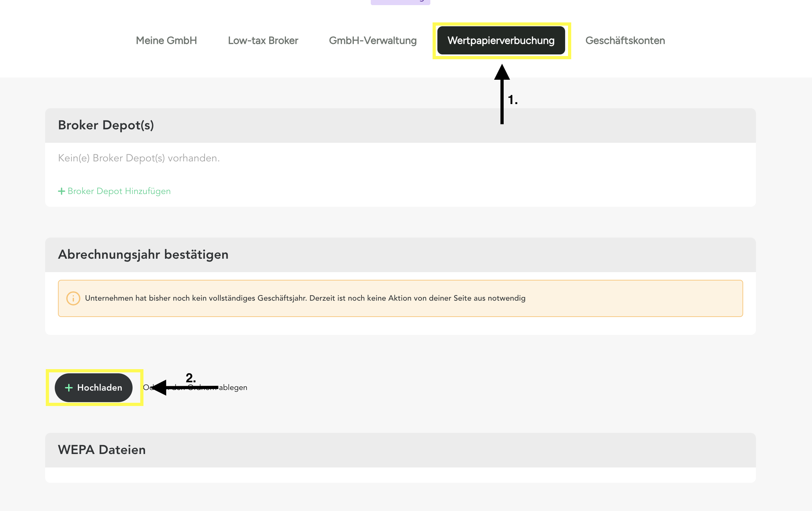
Task: Click the 'Kein(e) Broker Depot(s) vorhanden' text
Action: coord(139,158)
